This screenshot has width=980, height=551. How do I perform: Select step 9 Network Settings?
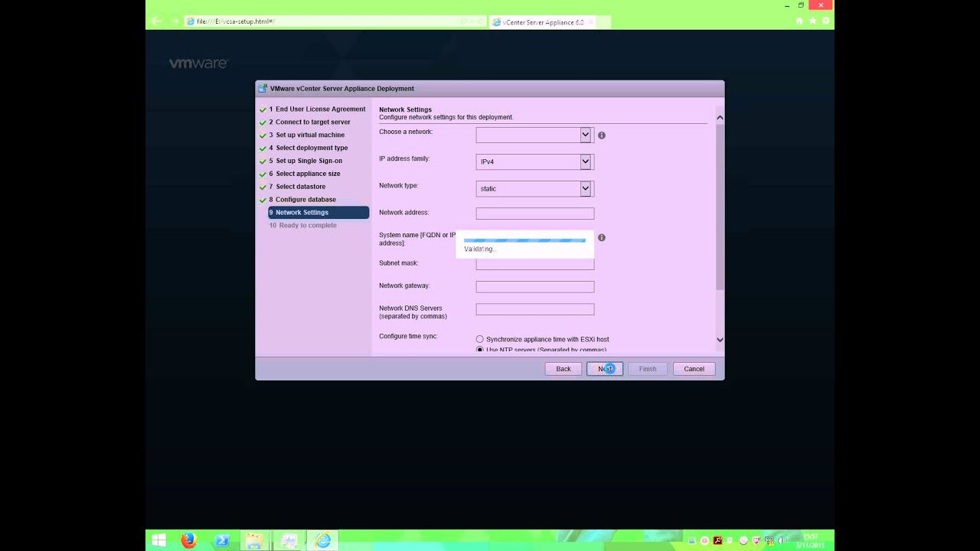coord(318,212)
